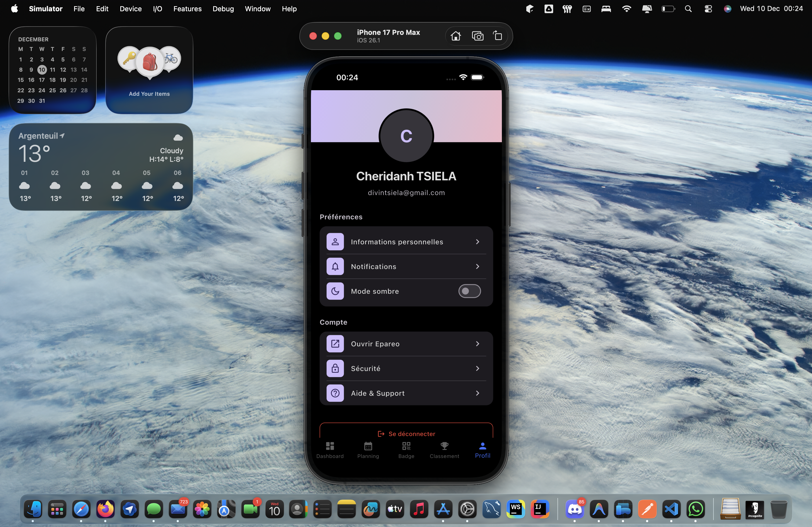Open the Device menu in Simulator

pyautogui.click(x=130, y=9)
